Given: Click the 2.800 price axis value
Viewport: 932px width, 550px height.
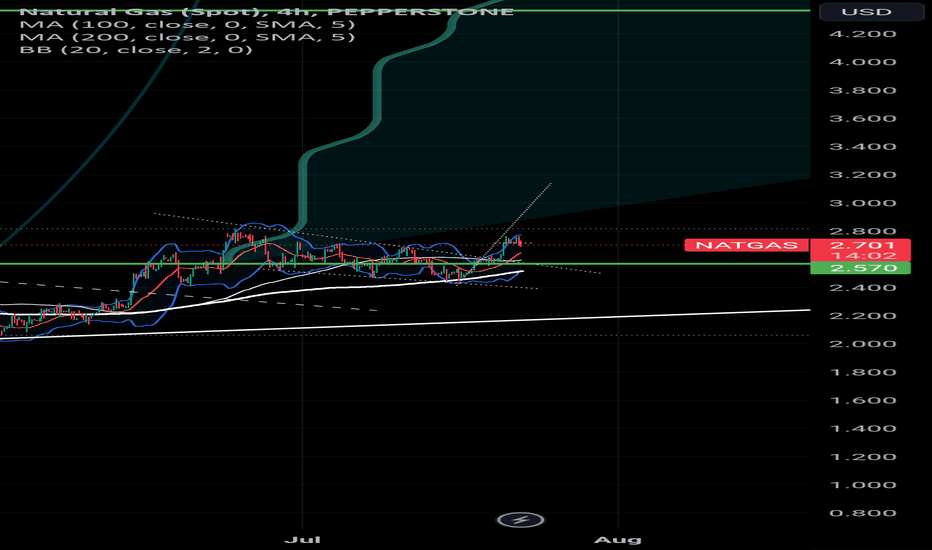Looking at the screenshot, I should pos(862,231).
